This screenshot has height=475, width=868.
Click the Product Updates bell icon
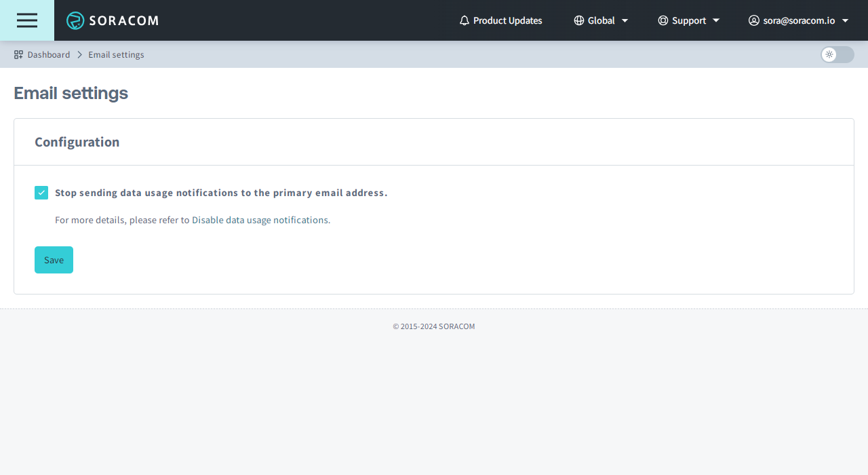click(x=465, y=20)
